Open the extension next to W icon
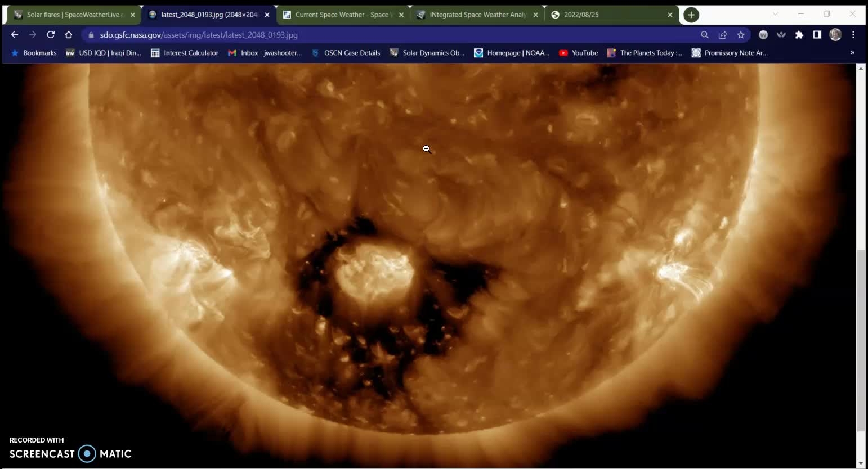 pos(781,35)
